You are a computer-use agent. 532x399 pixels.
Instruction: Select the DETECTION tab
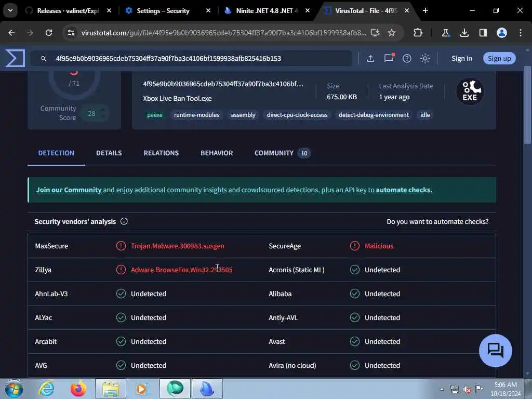click(56, 153)
